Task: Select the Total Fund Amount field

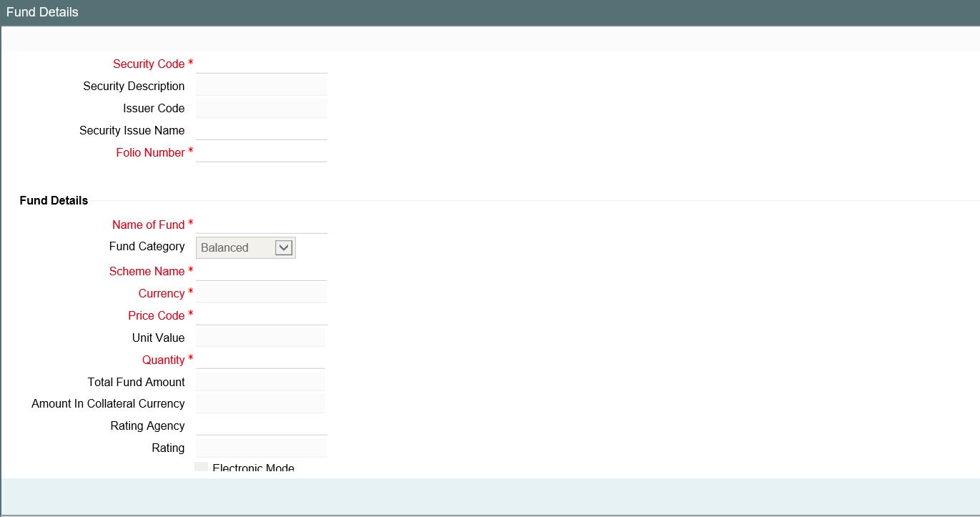Action: click(260, 383)
